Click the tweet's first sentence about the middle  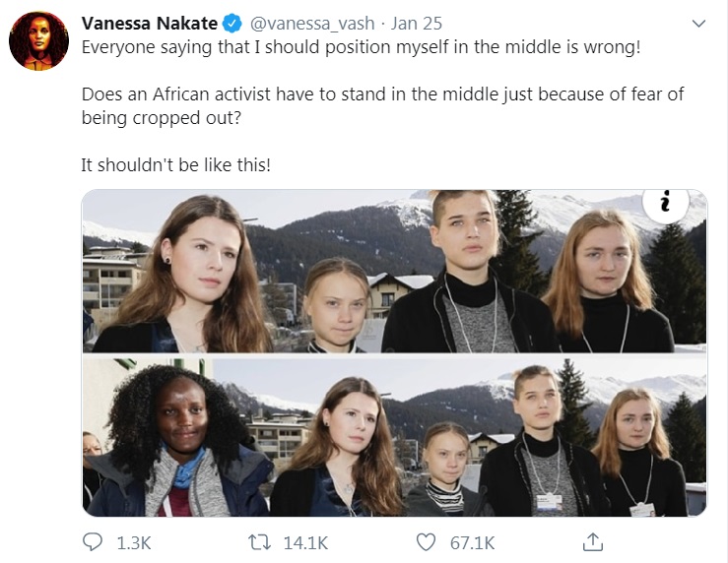point(360,48)
